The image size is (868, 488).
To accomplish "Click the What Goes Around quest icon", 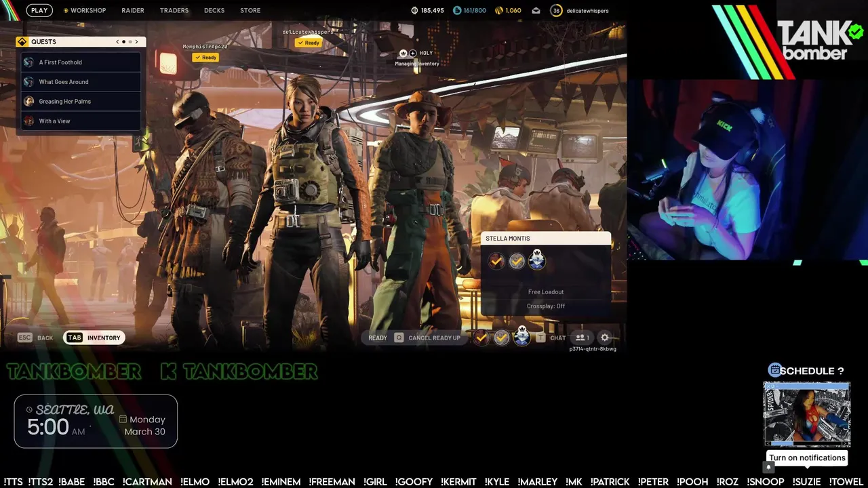I will (x=28, y=82).
